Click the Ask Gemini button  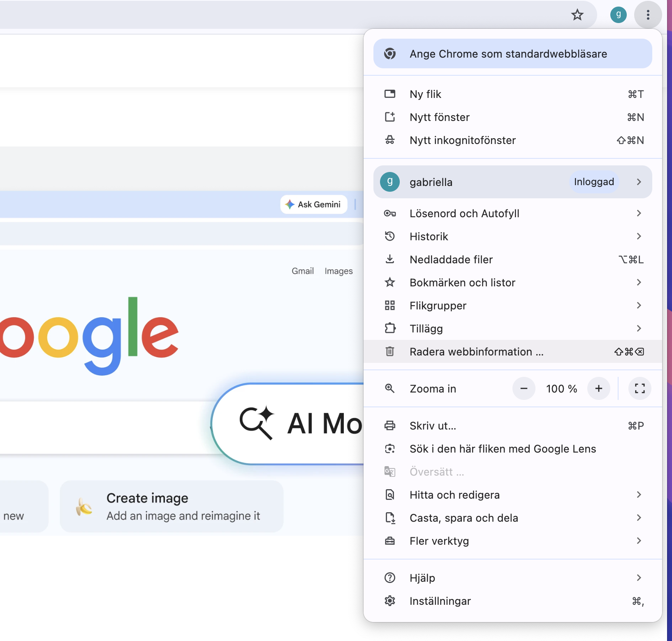pos(314,204)
